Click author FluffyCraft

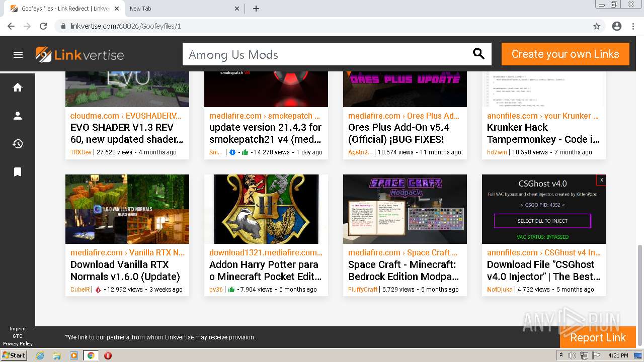[x=363, y=290]
